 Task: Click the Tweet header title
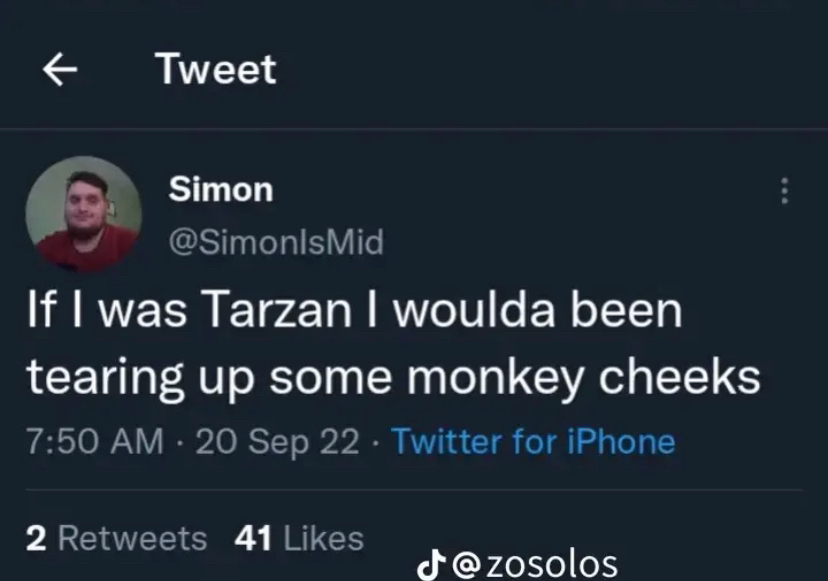click(215, 69)
